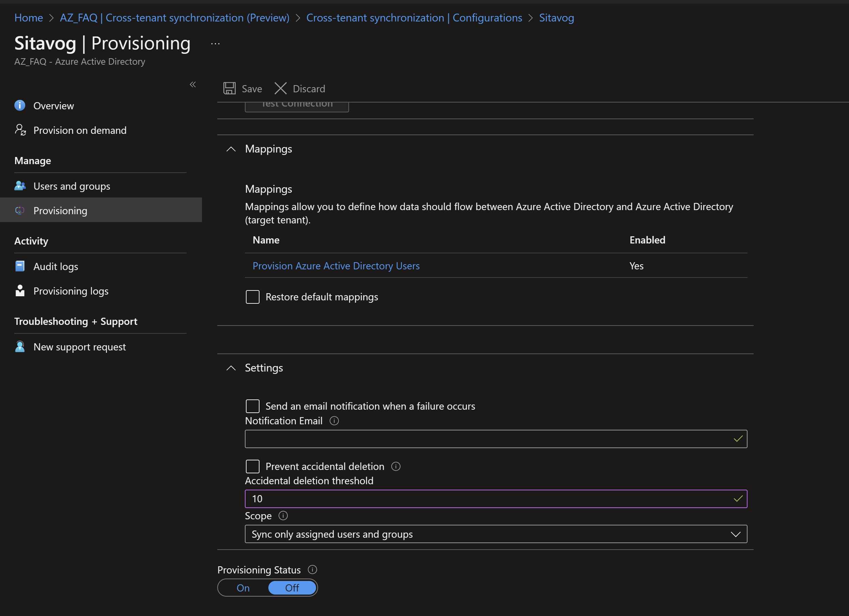Image resolution: width=849 pixels, height=616 pixels.
Task: Tick Prevent accidental deletion checkbox
Action: (x=253, y=466)
